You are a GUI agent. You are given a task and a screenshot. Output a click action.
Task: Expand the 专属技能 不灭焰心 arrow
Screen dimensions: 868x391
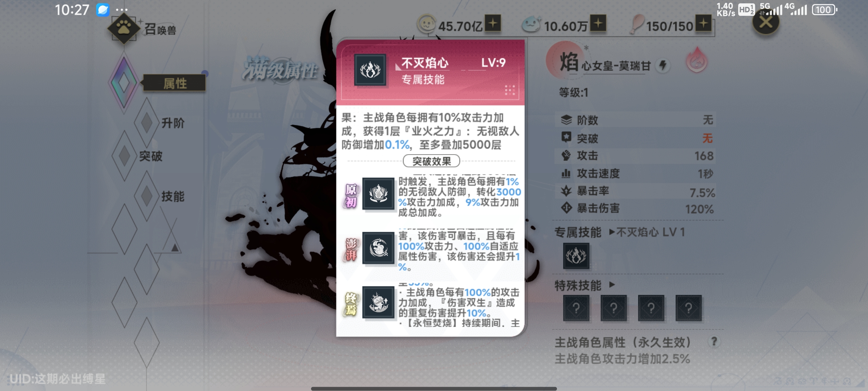tap(612, 232)
